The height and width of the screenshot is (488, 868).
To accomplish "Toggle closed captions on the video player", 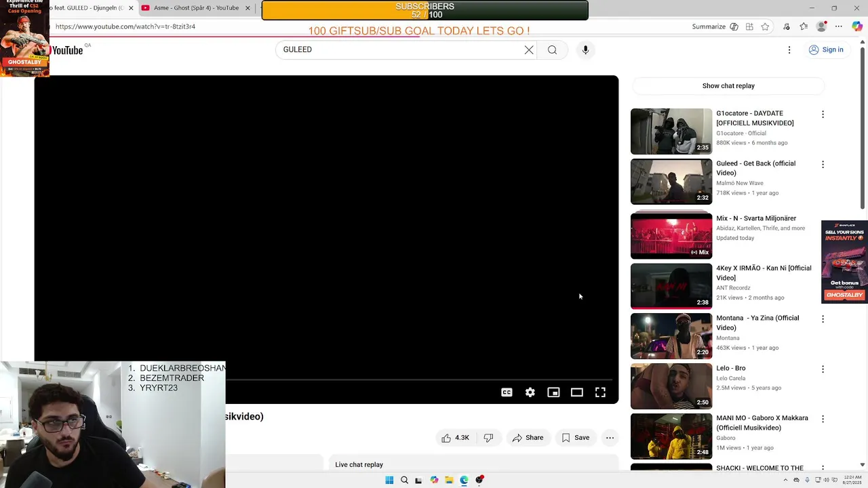I will click(507, 392).
